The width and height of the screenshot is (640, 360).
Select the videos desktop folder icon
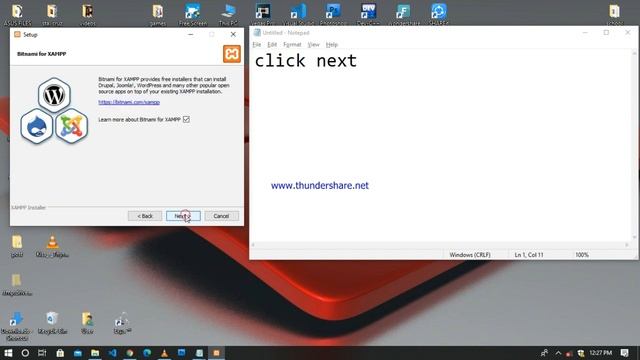coord(87,15)
